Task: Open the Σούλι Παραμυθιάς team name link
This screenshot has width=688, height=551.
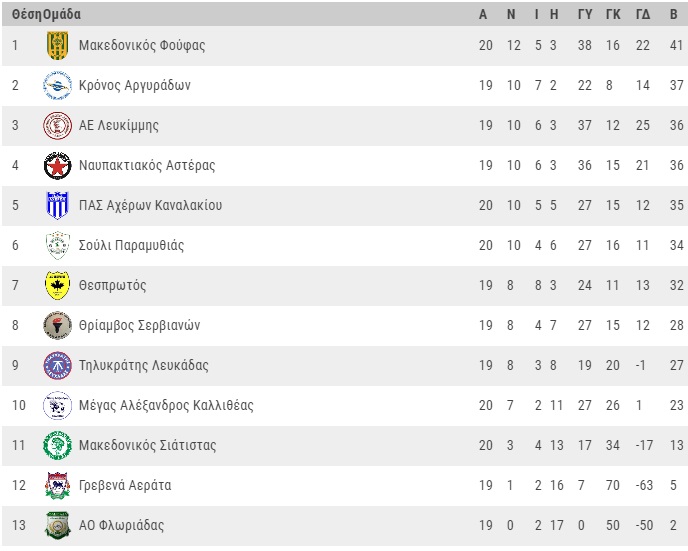Action: click(131, 245)
